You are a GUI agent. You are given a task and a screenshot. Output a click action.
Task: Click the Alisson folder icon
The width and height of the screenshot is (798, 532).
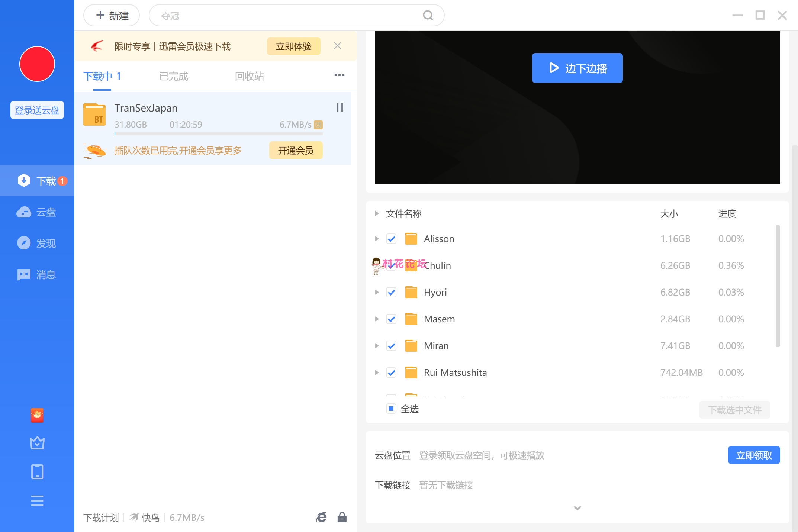(x=411, y=239)
